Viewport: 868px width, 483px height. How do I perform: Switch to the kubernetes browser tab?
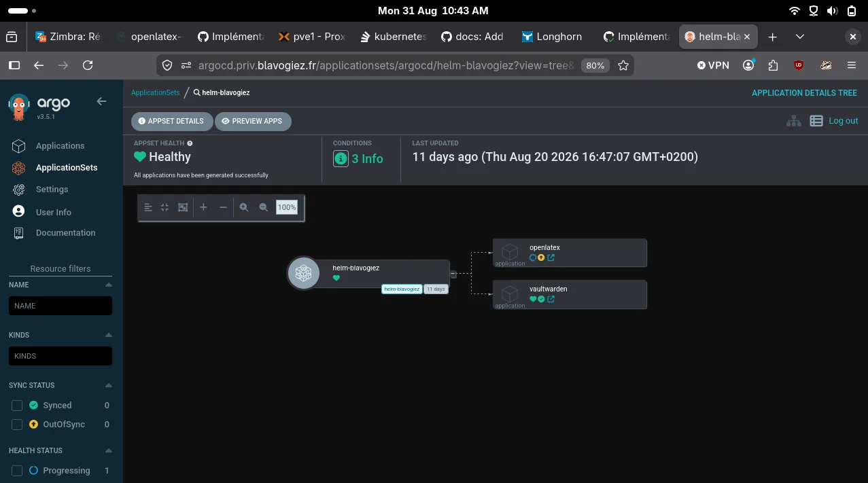point(393,37)
